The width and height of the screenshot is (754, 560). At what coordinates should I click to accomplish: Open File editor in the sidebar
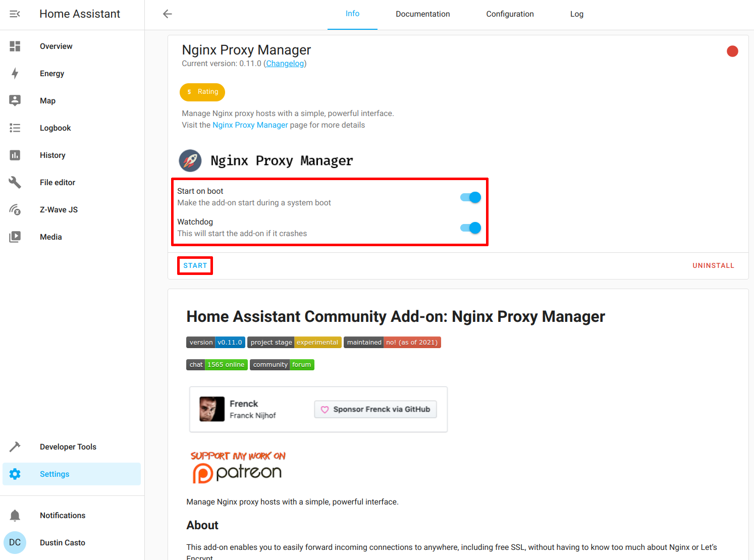[x=72, y=183]
